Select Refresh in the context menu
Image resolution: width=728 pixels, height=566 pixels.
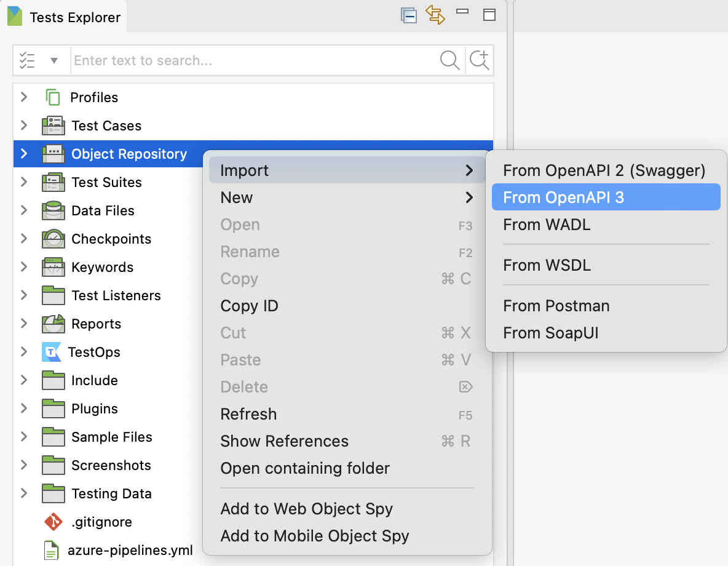[347, 414]
